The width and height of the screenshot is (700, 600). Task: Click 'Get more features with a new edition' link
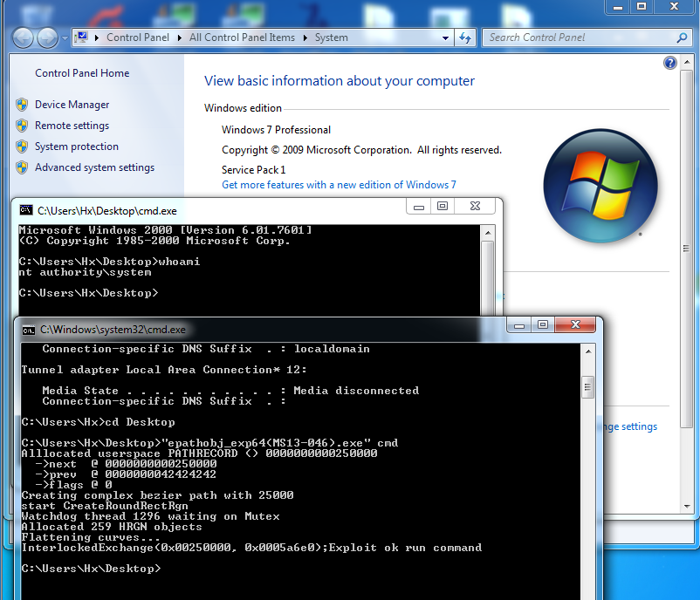pos(339,185)
